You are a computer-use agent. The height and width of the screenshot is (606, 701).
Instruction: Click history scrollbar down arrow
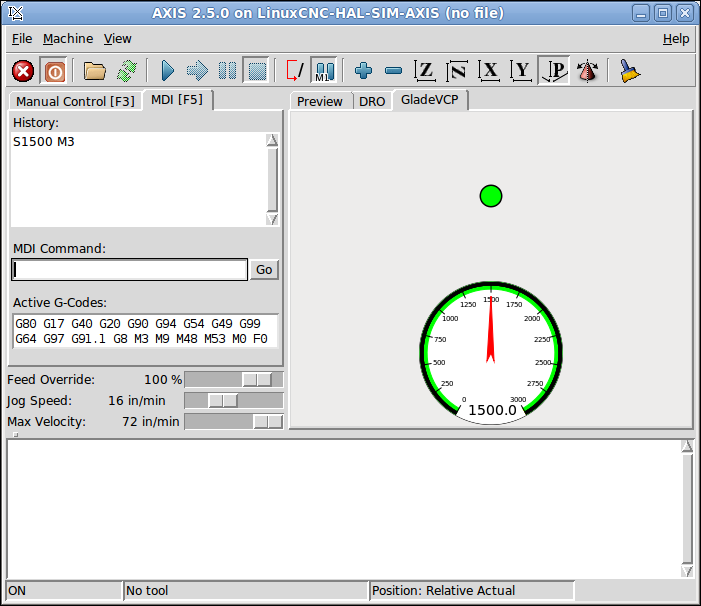point(272,219)
